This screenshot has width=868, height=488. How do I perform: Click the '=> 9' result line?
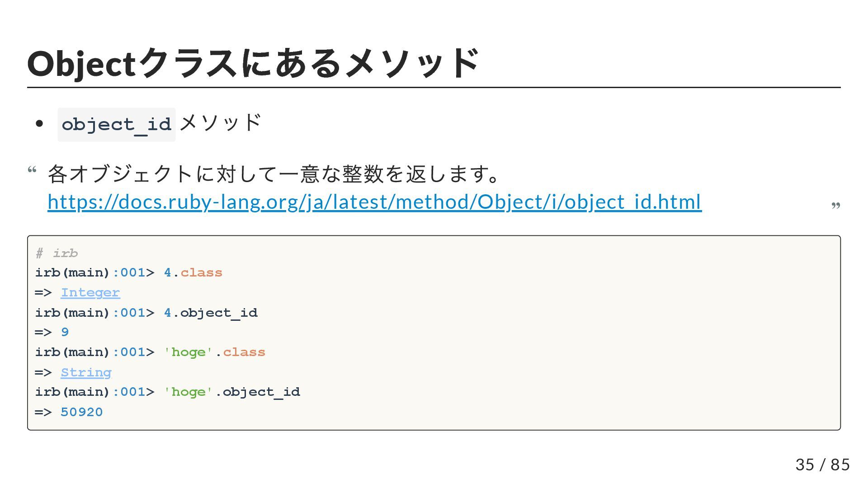(52, 333)
